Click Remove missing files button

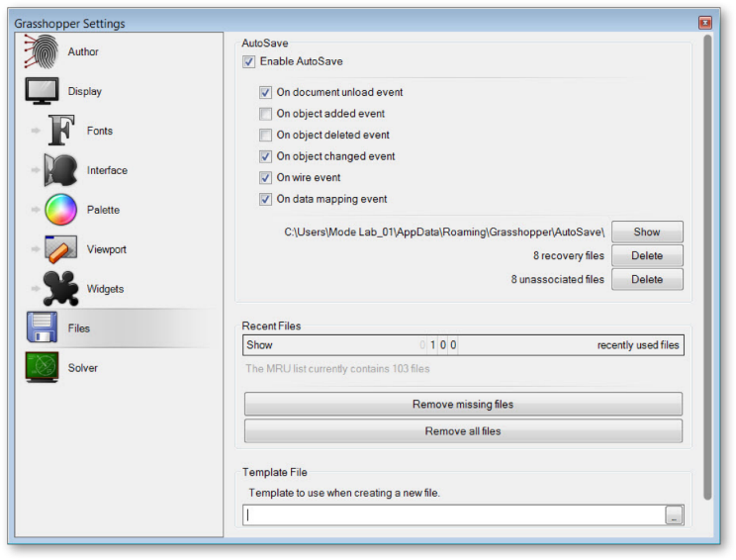463,404
